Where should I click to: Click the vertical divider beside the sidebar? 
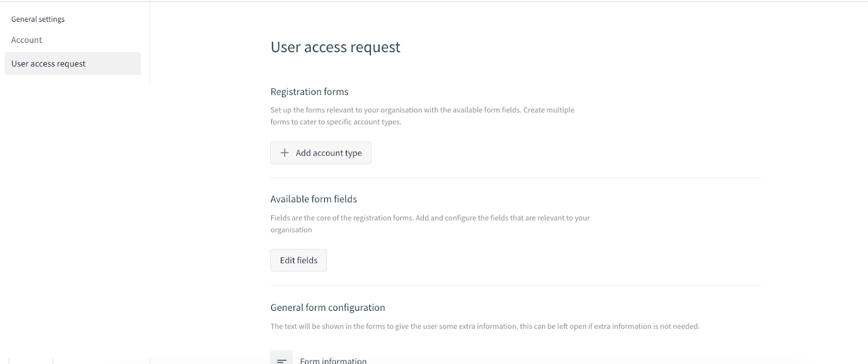[x=150, y=43]
